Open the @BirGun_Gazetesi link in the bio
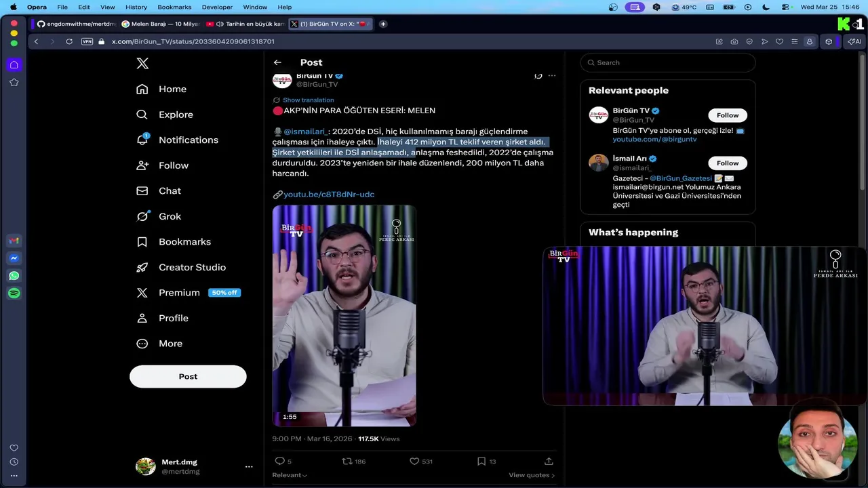Screen dimensions: 868x488 pos(681,178)
